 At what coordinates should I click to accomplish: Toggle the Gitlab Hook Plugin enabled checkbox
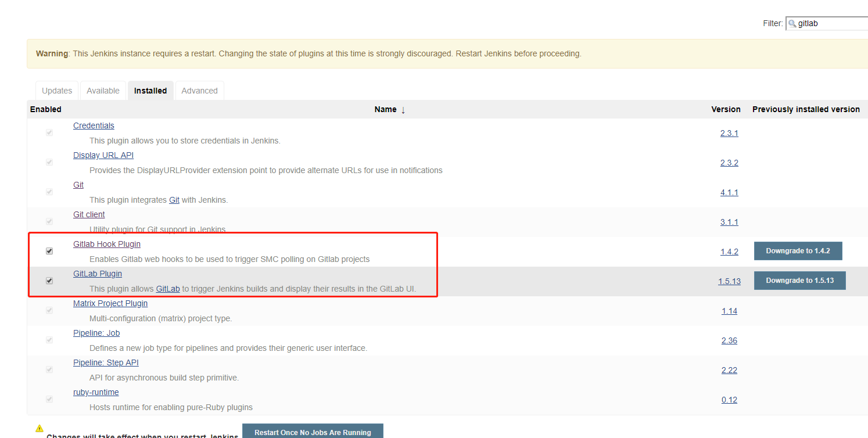(x=49, y=251)
